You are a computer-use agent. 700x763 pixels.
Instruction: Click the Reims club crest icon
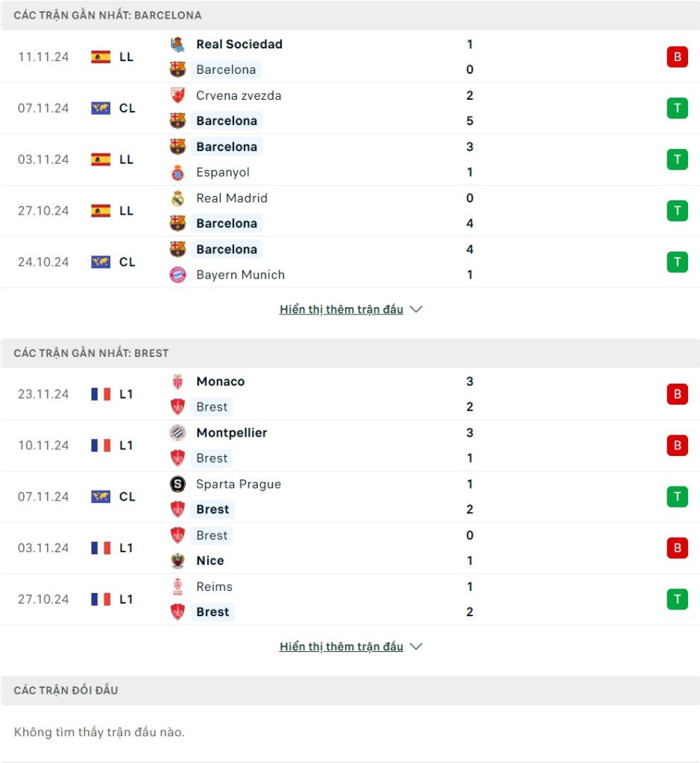177,587
